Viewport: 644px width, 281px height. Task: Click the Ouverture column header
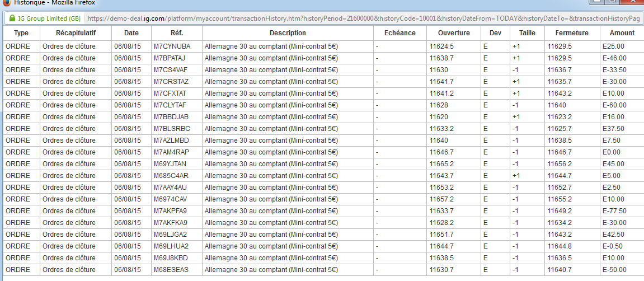pyautogui.click(x=453, y=33)
